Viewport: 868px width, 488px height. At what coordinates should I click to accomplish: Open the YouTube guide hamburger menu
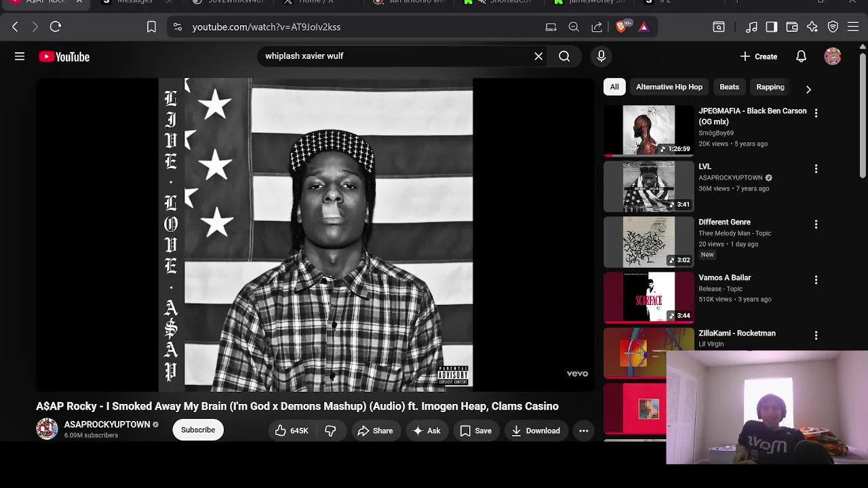pyautogui.click(x=20, y=57)
